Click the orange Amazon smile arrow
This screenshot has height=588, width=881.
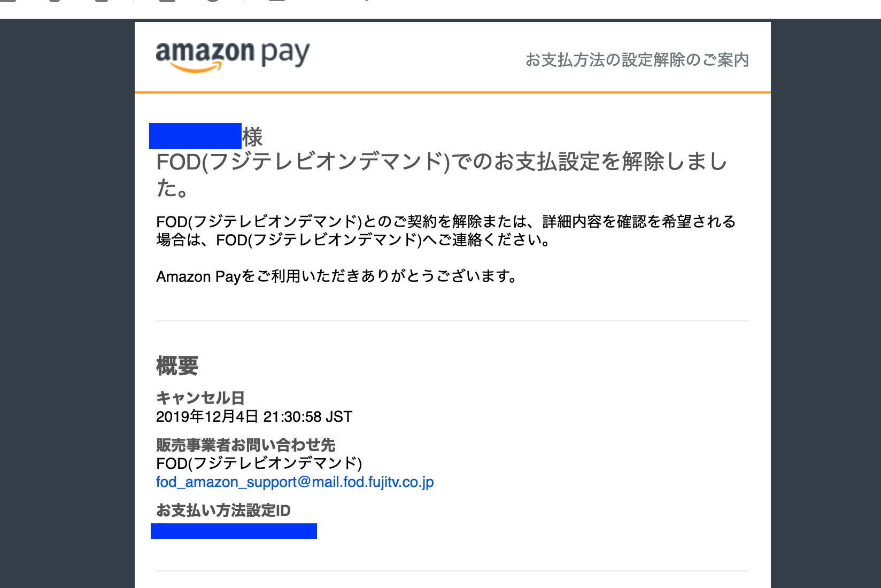point(196,67)
